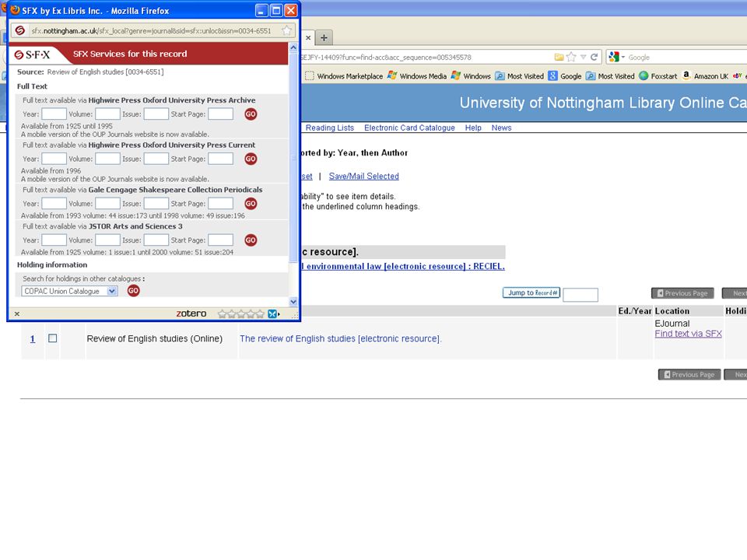The image size is (747, 560).
Task: Open the Foxstart bookmark
Action: point(658,76)
